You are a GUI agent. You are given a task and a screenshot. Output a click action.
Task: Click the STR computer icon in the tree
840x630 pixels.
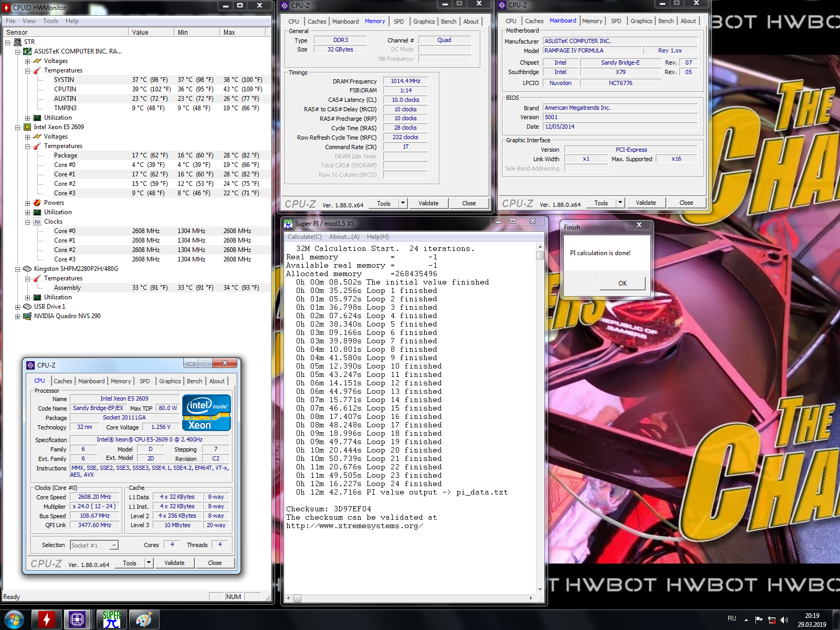tap(17, 42)
